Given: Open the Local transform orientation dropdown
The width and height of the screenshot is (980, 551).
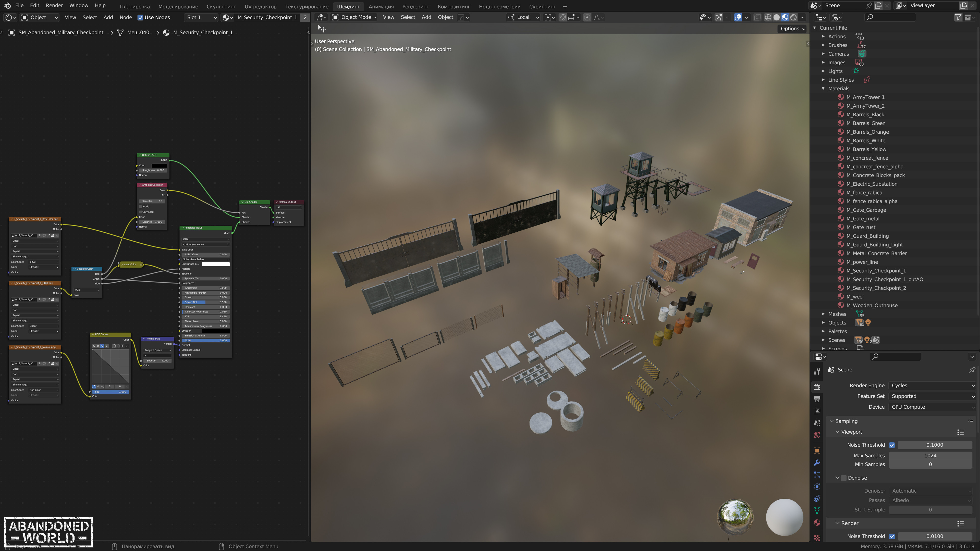Looking at the screenshot, I should 523,18.
